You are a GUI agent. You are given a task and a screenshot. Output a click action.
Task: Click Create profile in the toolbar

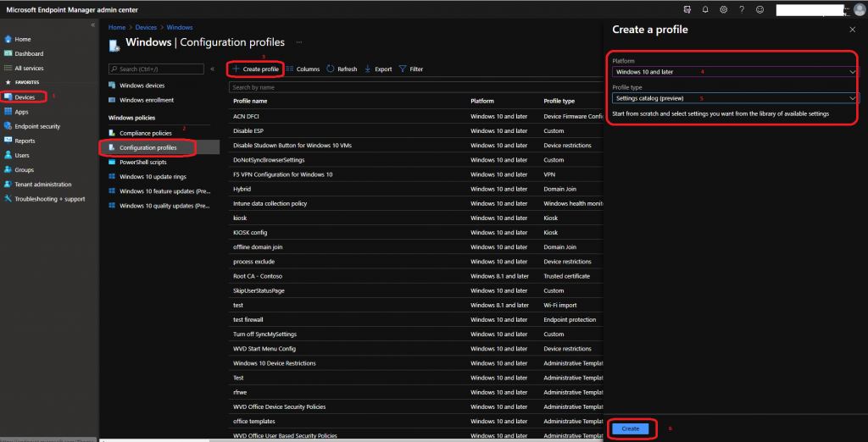click(255, 69)
